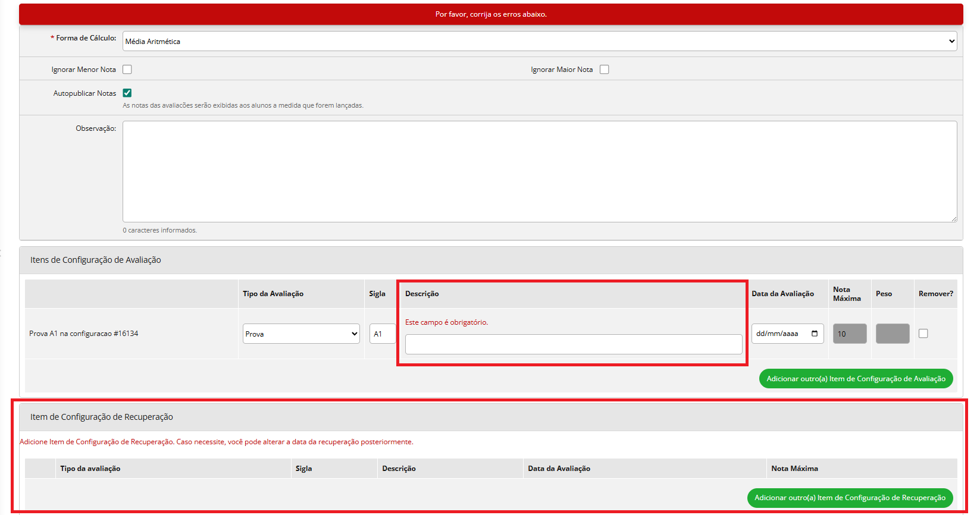Screen dimensions: 980x515
Task: Click the red error banner at the top
Action: click(491, 14)
